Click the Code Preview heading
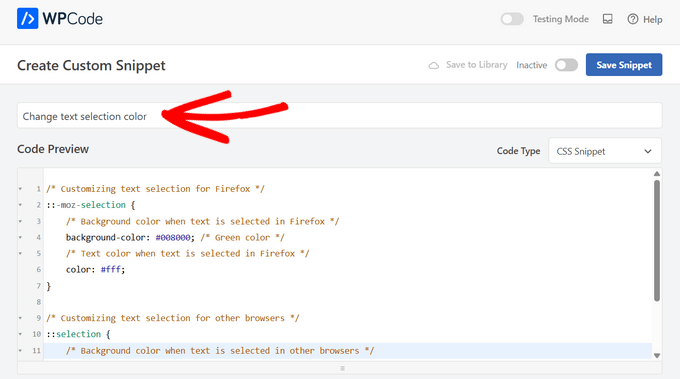680x379 pixels. point(53,149)
